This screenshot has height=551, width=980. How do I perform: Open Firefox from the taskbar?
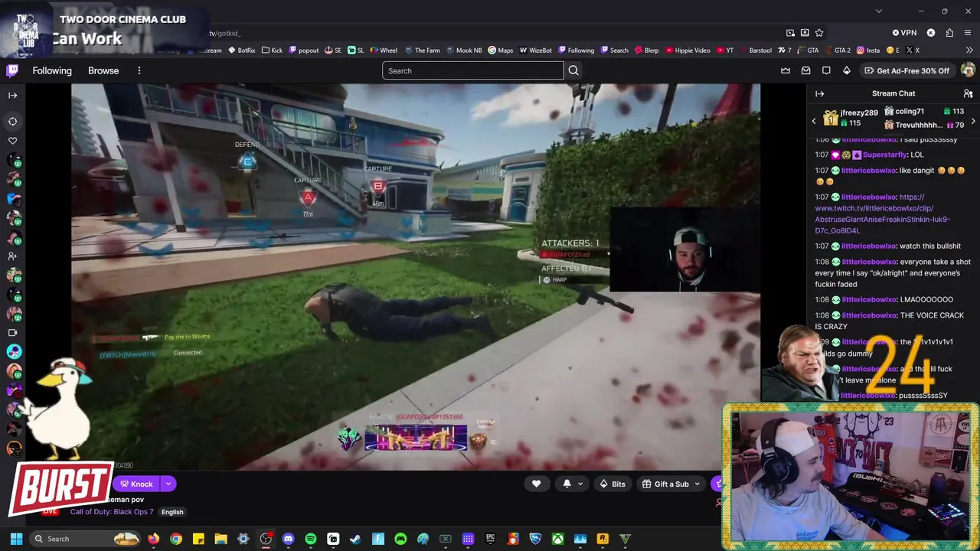click(154, 539)
